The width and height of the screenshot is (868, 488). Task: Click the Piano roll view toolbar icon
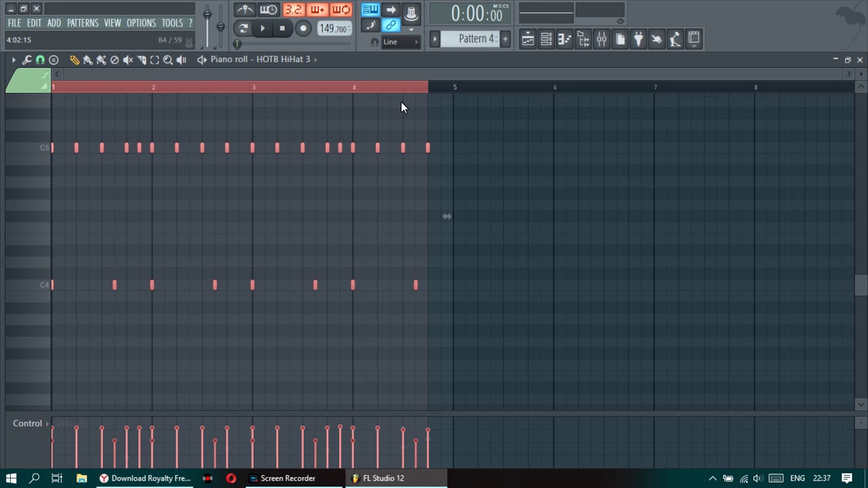coord(564,39)
